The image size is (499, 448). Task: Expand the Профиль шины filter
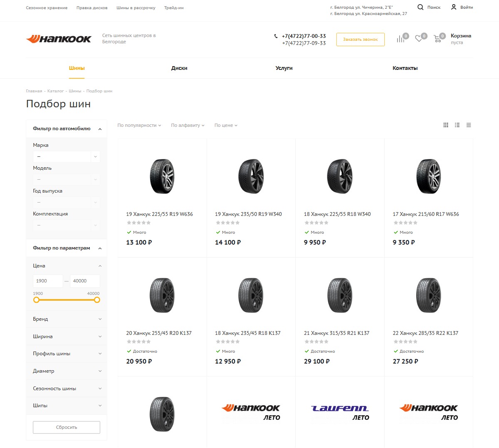point(67,354)
